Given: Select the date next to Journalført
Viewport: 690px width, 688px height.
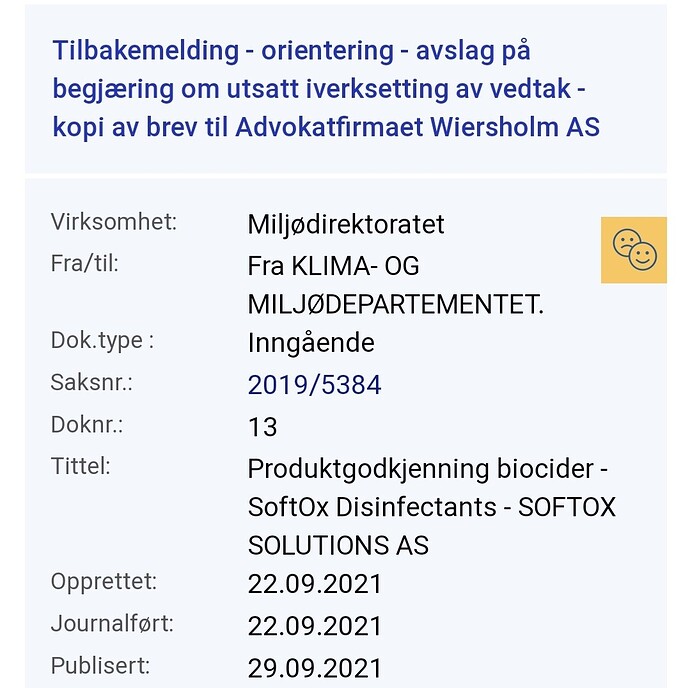Looking at the screenshot, I should [315, 626].
